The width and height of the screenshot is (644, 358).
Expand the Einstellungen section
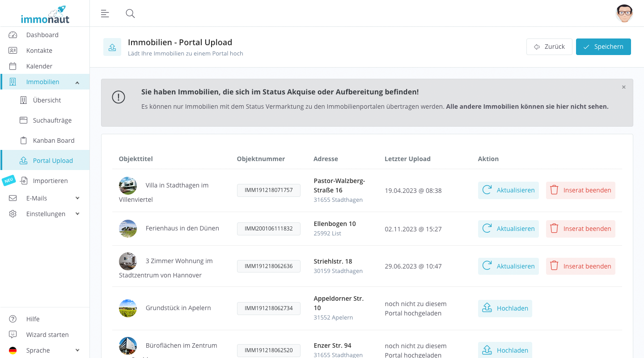pos(77,213)
